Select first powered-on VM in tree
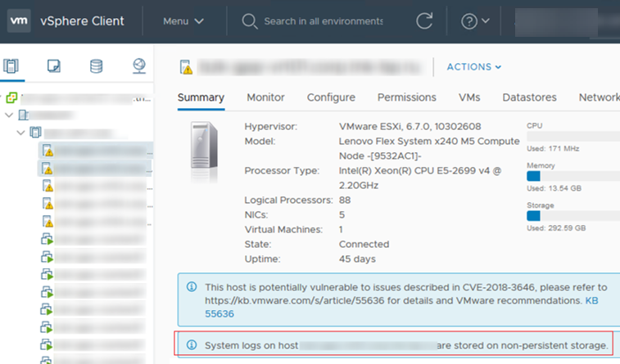Image resolution: width=620 pixels, height=364 pixels. pos(93,239)
